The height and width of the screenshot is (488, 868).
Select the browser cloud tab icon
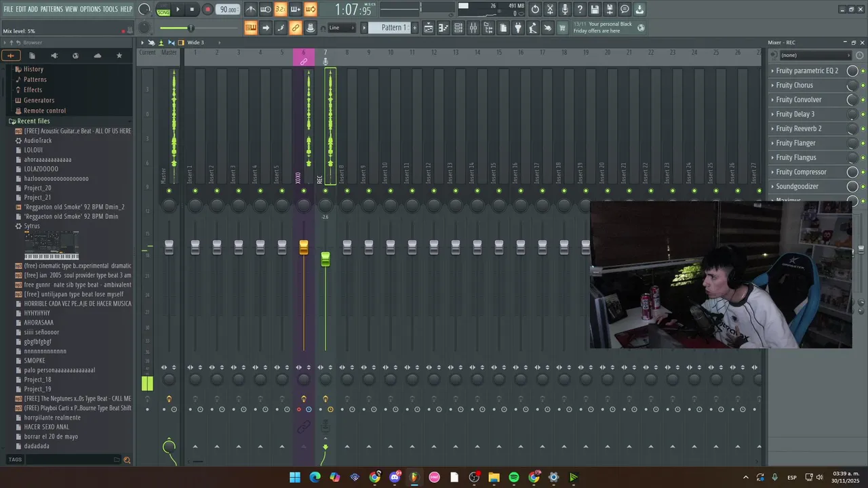pyautogui.click(x=98, y=56)
